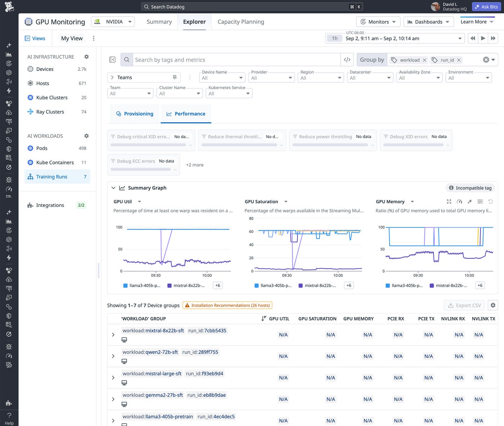
Task: Select the Provisioning tab
Action: click(x=135, y=114)
